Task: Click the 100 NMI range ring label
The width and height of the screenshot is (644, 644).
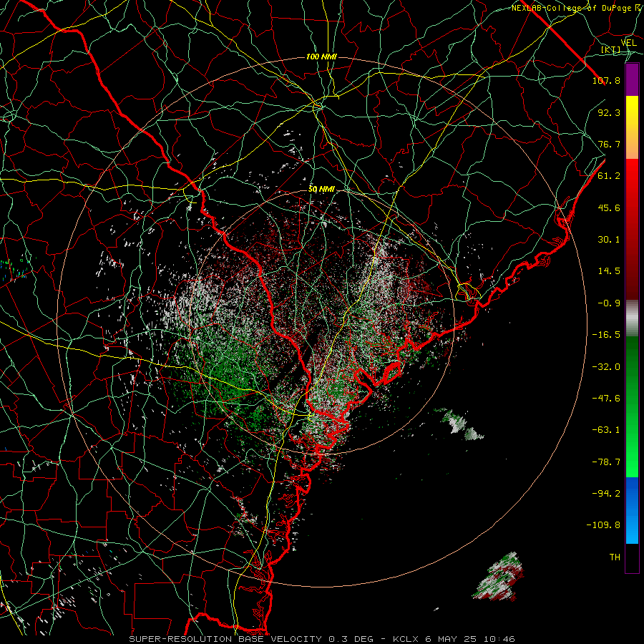Action: coord(321,57)
